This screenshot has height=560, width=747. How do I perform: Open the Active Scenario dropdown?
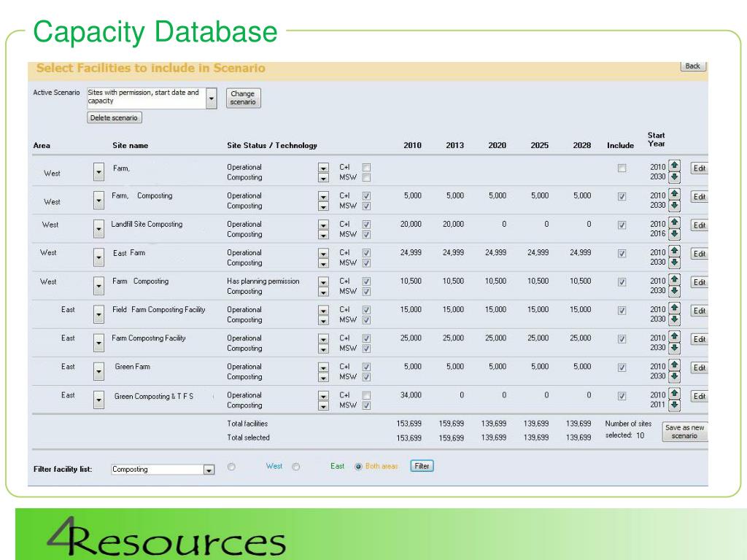[212, 98]
